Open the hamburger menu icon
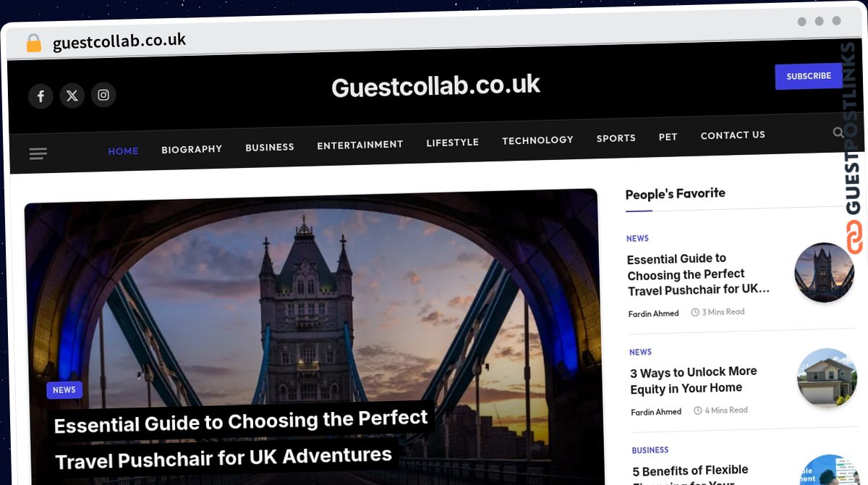The height and width of the screenshot is (485, 868). (x=38, y=153)
